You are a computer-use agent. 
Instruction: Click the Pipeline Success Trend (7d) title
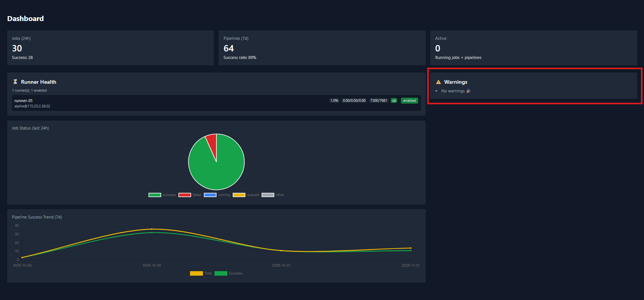tap(37, 217)
